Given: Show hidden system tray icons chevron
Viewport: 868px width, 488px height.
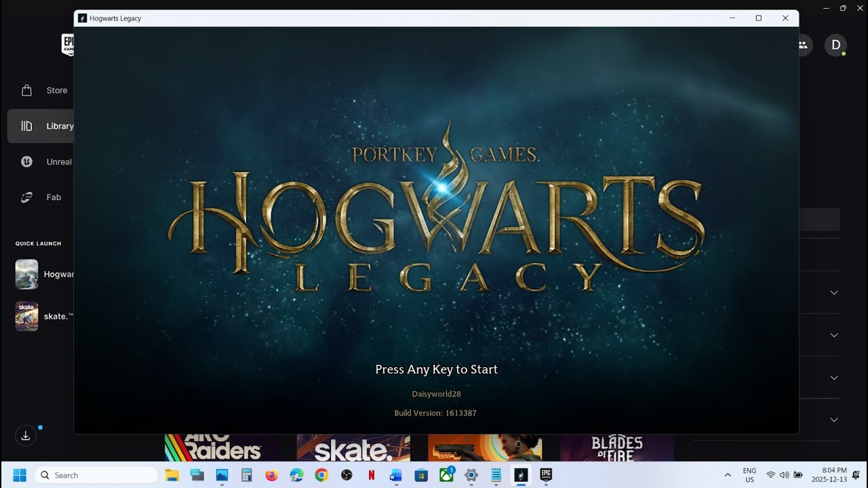Looking at the screenshot, I should [x=728, y=475].
